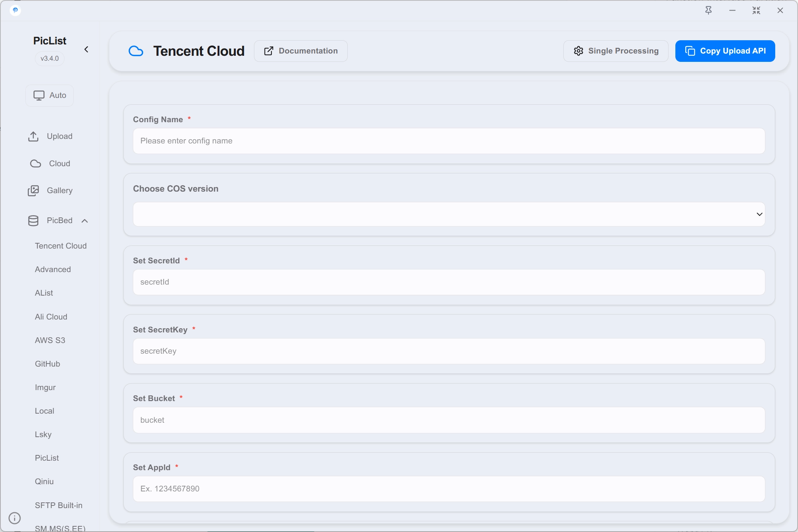Select Lsky in PicBed list
This screenshot has height=532, width=798.
[43, 434]
